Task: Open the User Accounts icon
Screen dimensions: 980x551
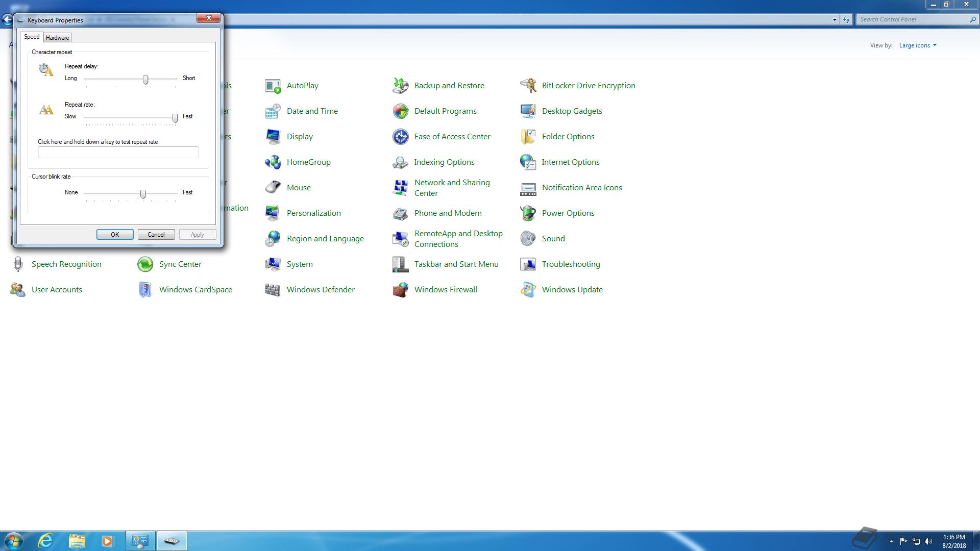Action: (18, 290)
